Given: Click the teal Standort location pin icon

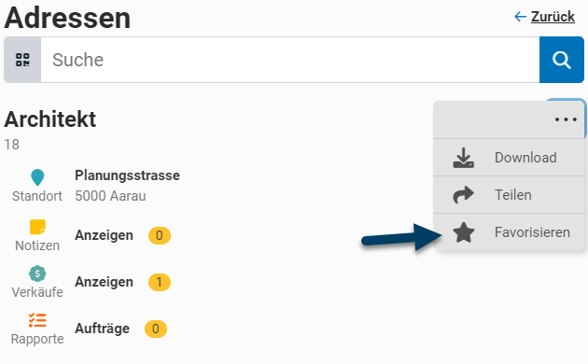Looking at the screenshot, I should pyautogui.click(x=37, y=177).
